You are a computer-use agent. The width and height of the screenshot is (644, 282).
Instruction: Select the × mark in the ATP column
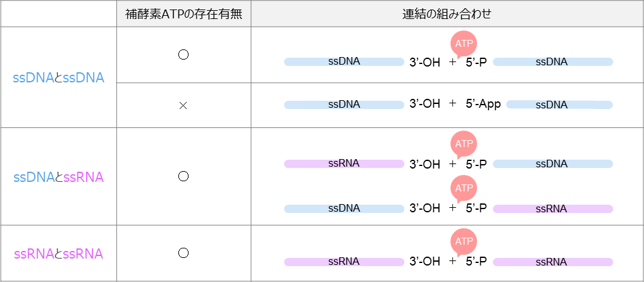[183, 105]
